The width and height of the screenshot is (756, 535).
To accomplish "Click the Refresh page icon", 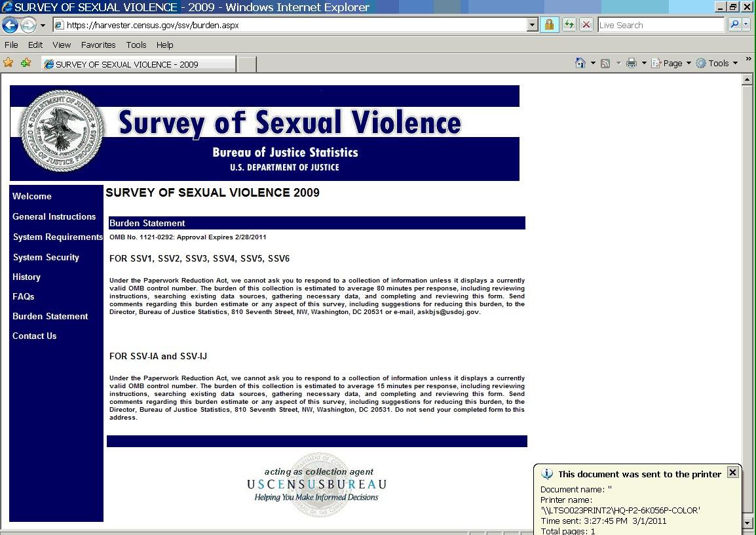I will pyautogui.click(x=569, y=25).
